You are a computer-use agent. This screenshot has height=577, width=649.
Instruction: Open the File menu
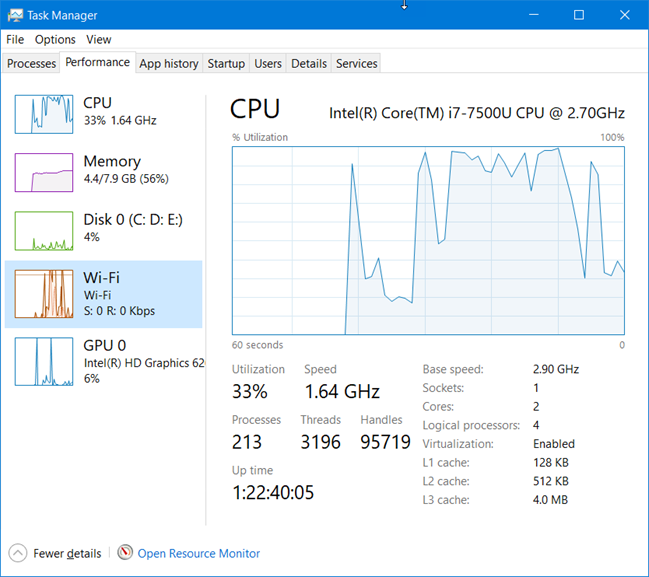15,40
